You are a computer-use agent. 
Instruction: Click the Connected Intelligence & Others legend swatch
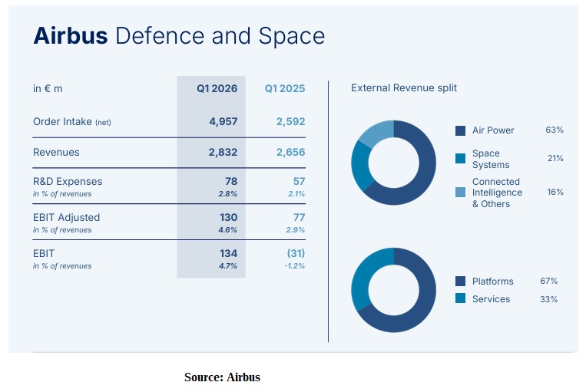click(x=461, y=193)
